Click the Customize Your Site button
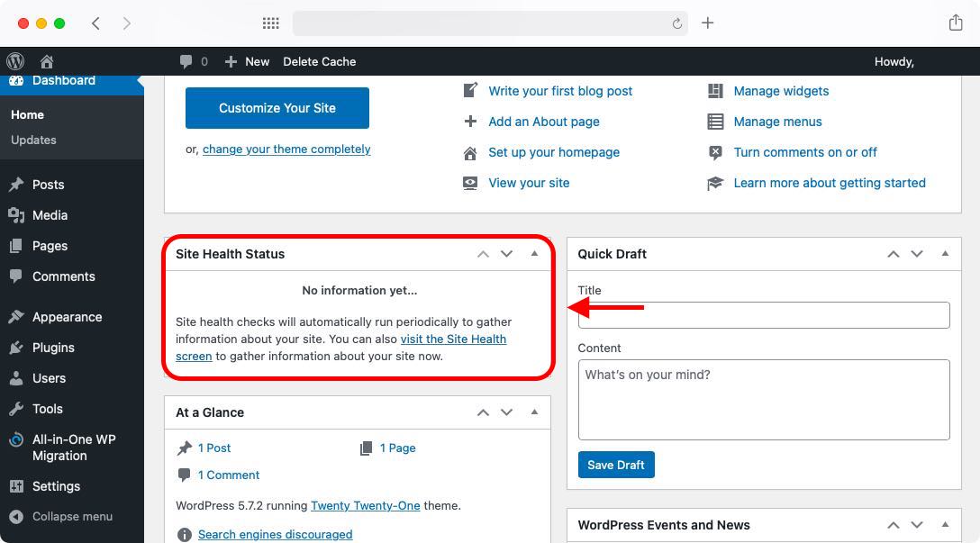 point(277,107)
